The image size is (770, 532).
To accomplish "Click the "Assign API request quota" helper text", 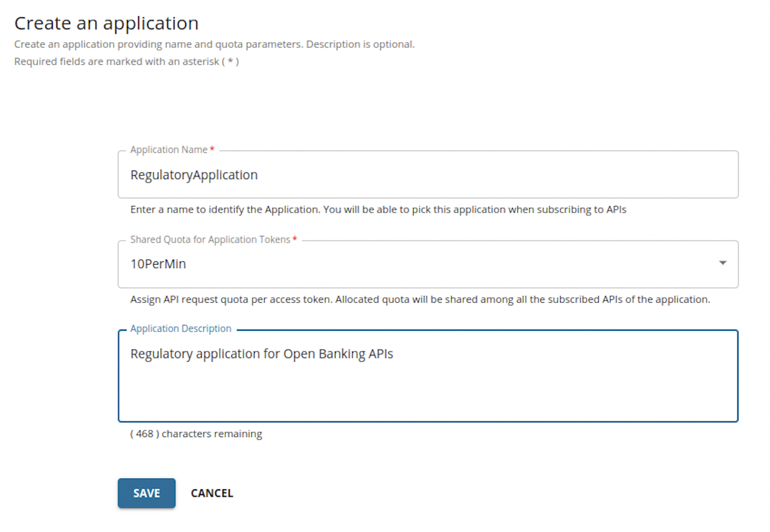I will (x=420, y=299).
